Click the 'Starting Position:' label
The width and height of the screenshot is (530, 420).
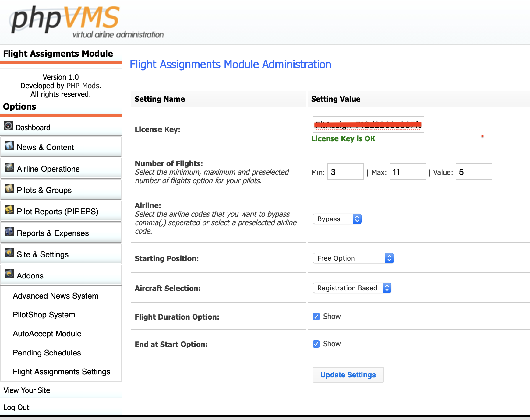(x=167, y=258)
